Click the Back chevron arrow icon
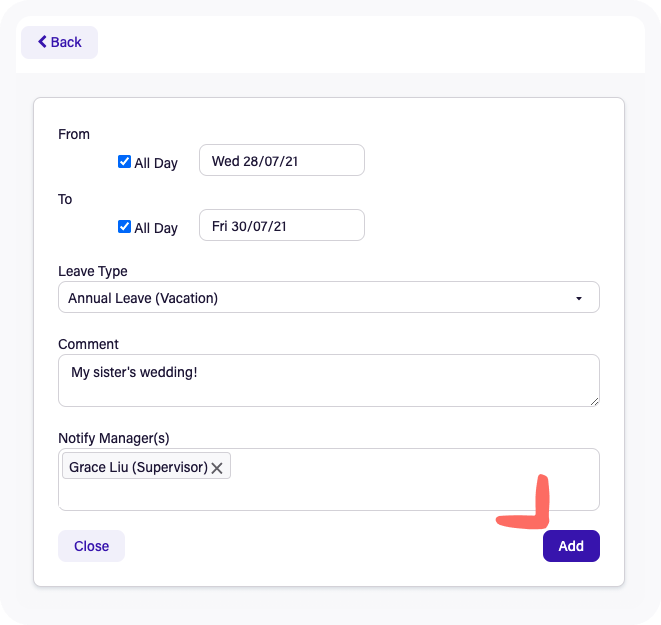Viewport: 661px width, 625px height. click(x=42, y=42)
